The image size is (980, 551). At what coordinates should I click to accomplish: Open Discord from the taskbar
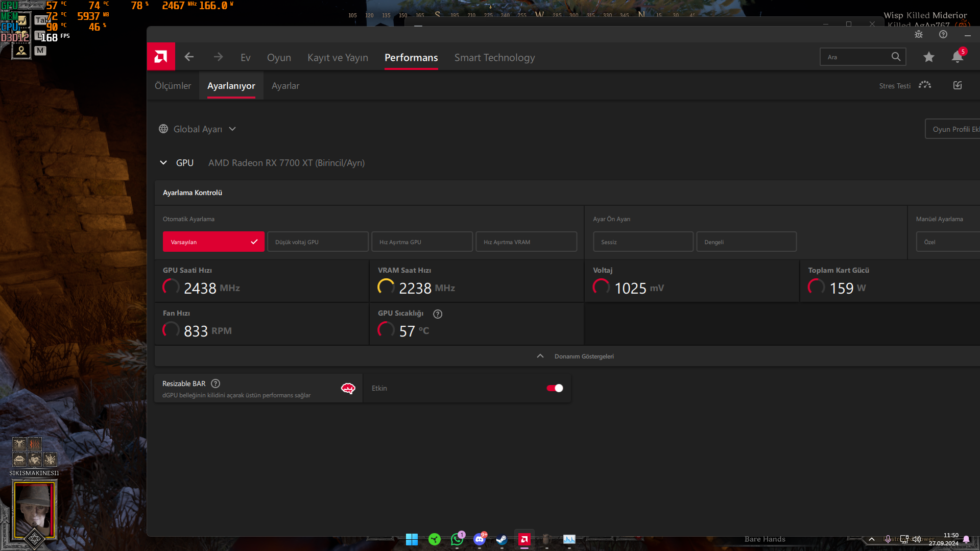[480, 539]
